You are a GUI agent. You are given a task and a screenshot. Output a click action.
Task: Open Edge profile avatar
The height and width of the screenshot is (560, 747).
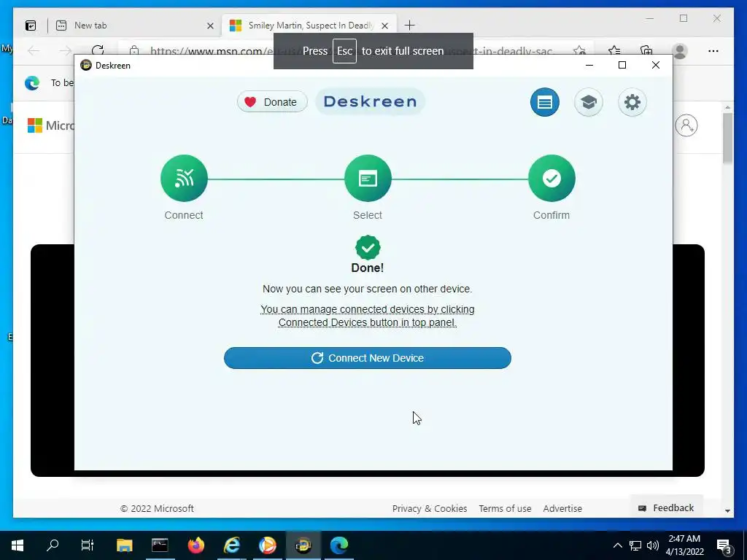coord(680,50)
